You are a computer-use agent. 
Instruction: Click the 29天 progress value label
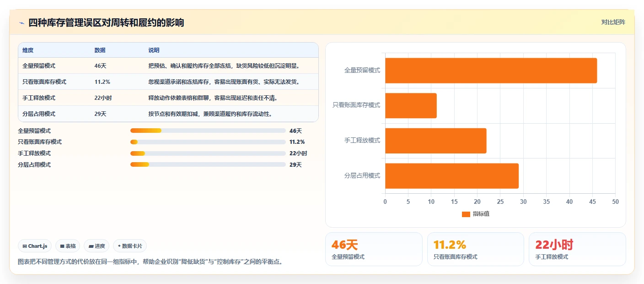[x=295, y=165]
